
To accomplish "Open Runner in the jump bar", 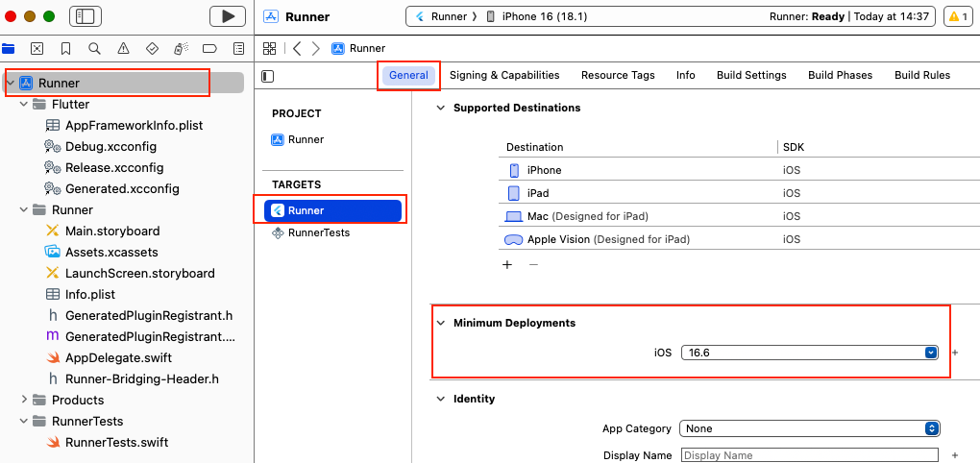I will tap(358, 48).
